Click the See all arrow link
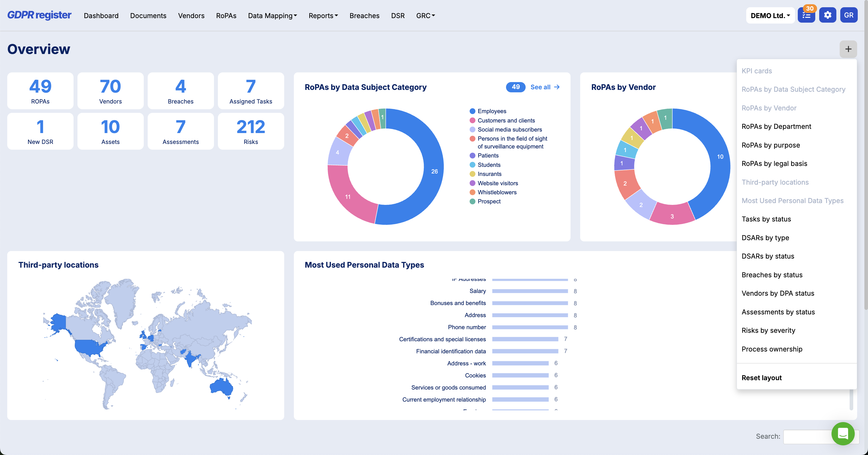Screen dimensions: 868x455 [545, 87]
